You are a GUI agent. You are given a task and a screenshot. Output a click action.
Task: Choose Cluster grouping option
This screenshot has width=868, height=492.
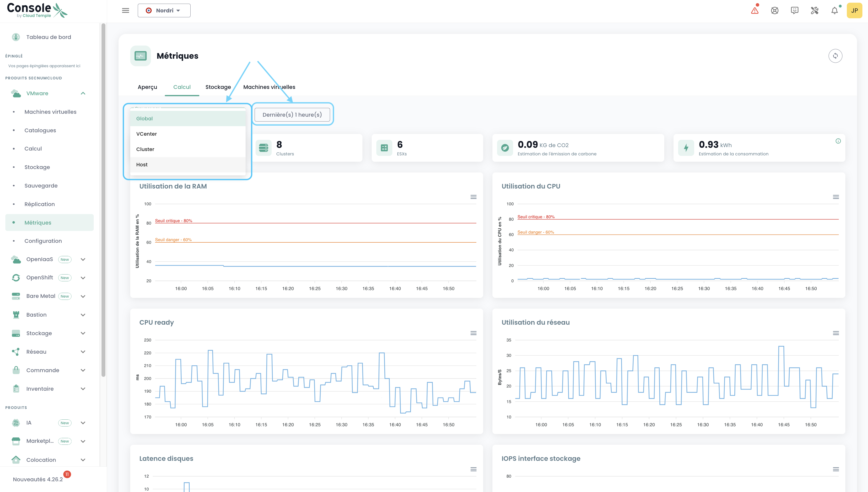click(x=145, y=149)
